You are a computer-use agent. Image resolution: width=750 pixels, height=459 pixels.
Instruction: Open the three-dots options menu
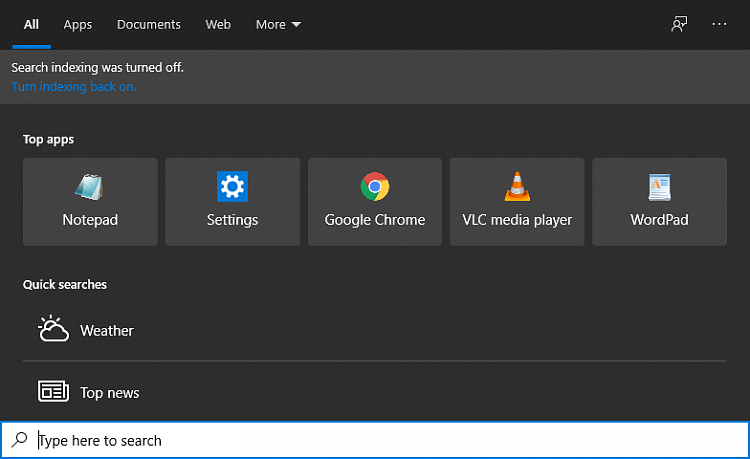719,24
